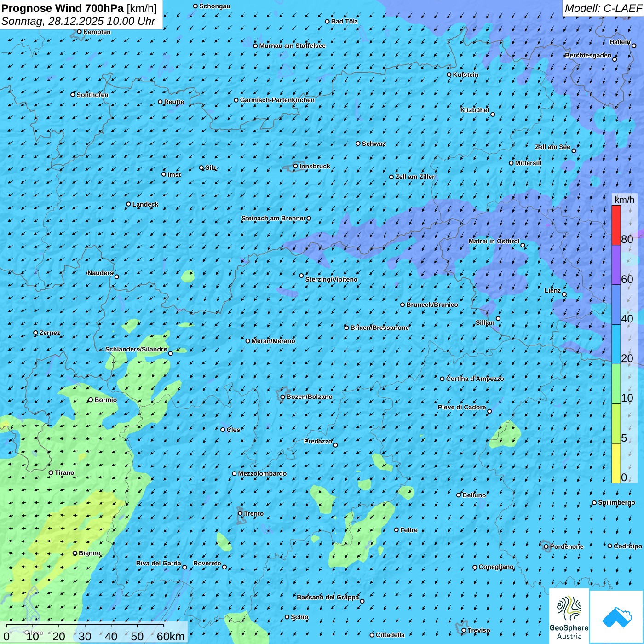This screenshot has height=644, width=644.
Task: Click the Bruneck/Brunico label
Action: pos(432,305)
